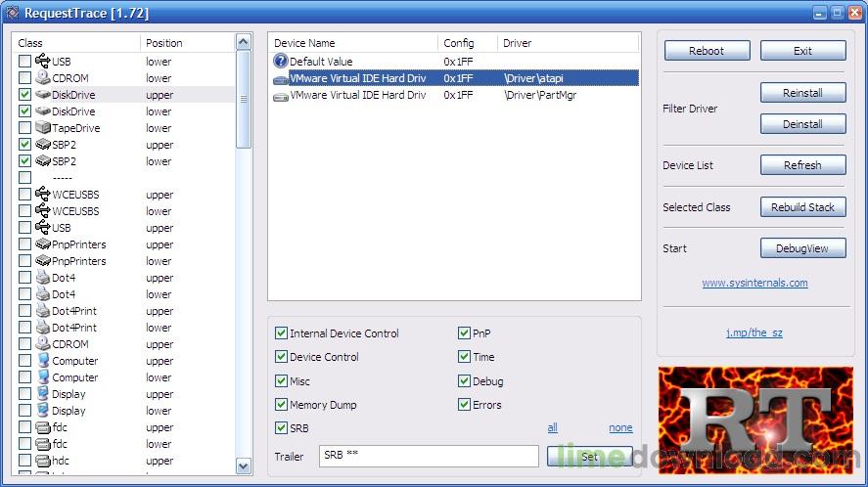Viewport: 868px width, 487px height.
Task: Click the upper PnpPrinters printer icon
Action: tap(43, 244)
